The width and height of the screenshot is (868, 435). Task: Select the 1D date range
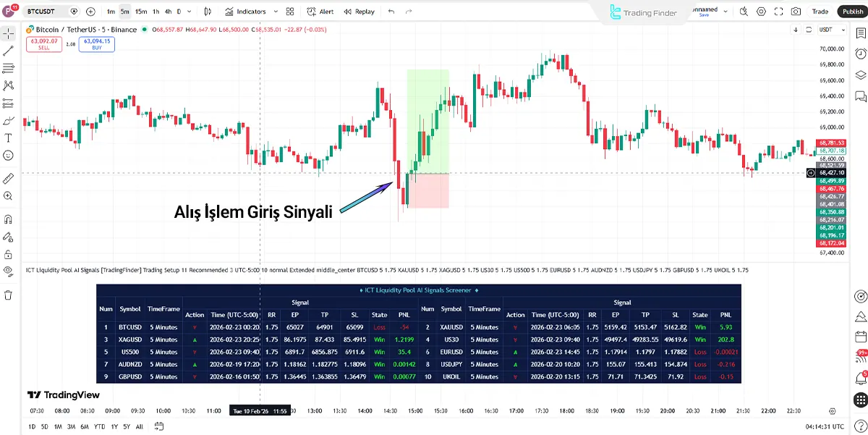(31, 427)
